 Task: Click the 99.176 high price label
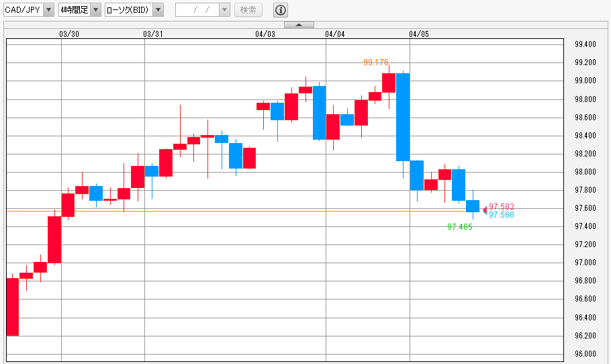(375, 62)
